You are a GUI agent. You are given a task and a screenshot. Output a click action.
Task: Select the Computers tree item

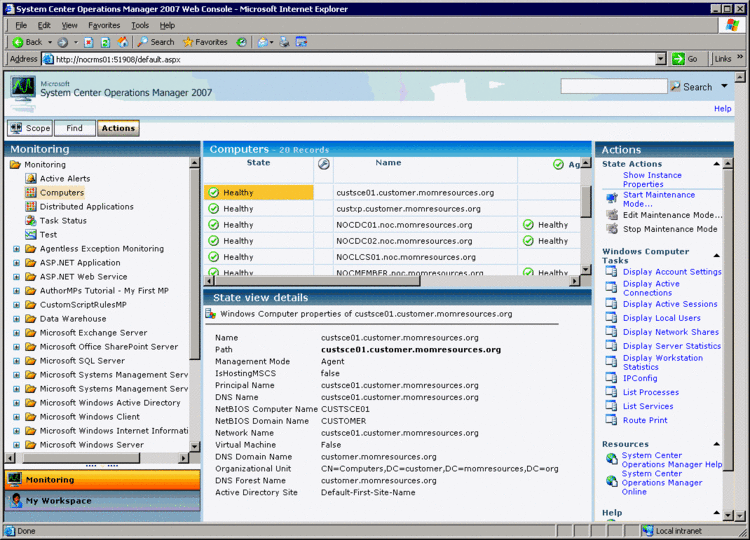click(62, 192)
